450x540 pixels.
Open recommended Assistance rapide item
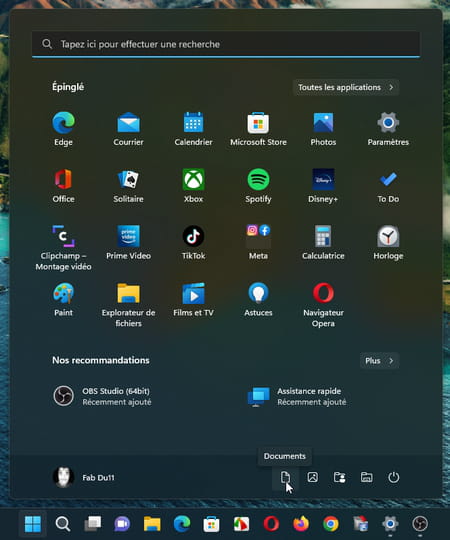tap(297, 396)
